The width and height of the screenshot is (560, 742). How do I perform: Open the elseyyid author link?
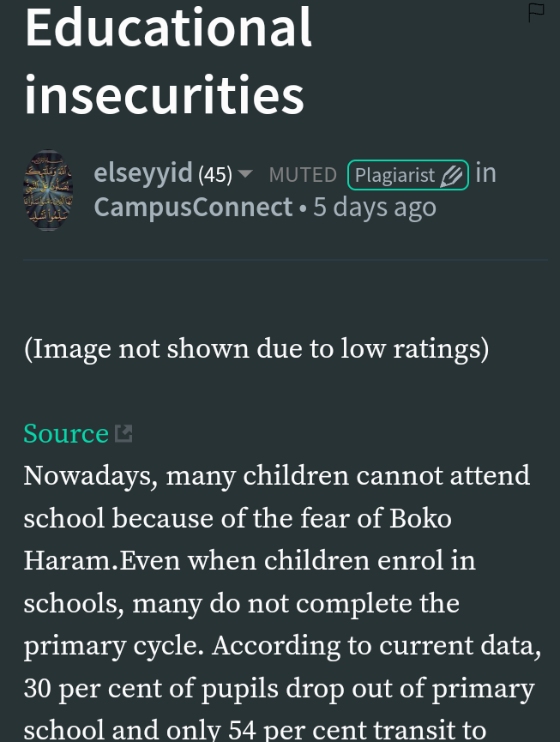coord(143,172)
